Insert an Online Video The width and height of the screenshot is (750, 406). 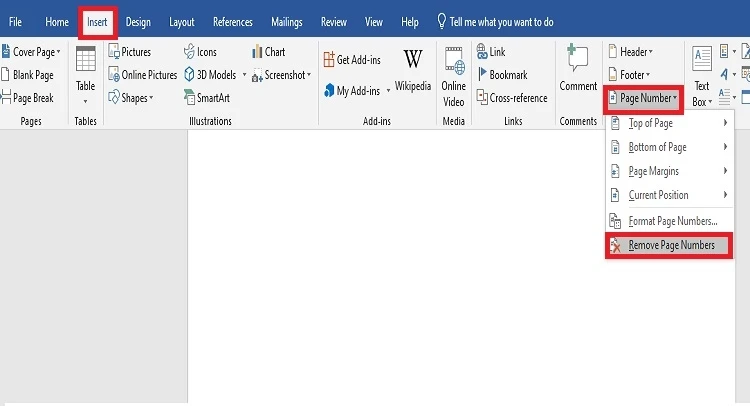454,73
